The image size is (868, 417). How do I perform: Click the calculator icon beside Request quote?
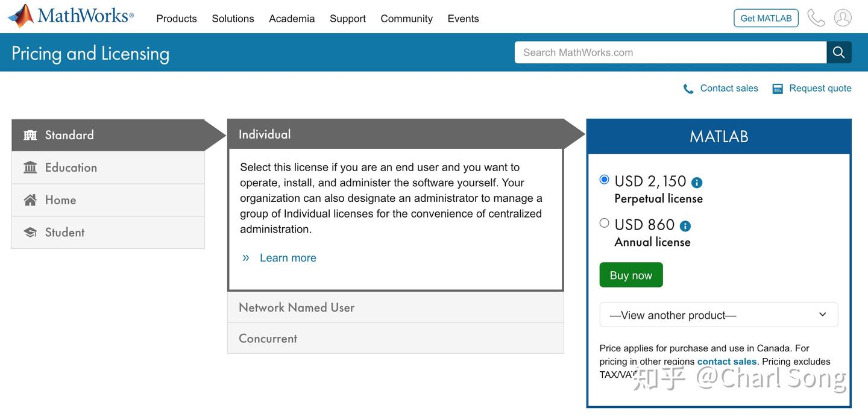pyautogui.click(x=778, y=89)
